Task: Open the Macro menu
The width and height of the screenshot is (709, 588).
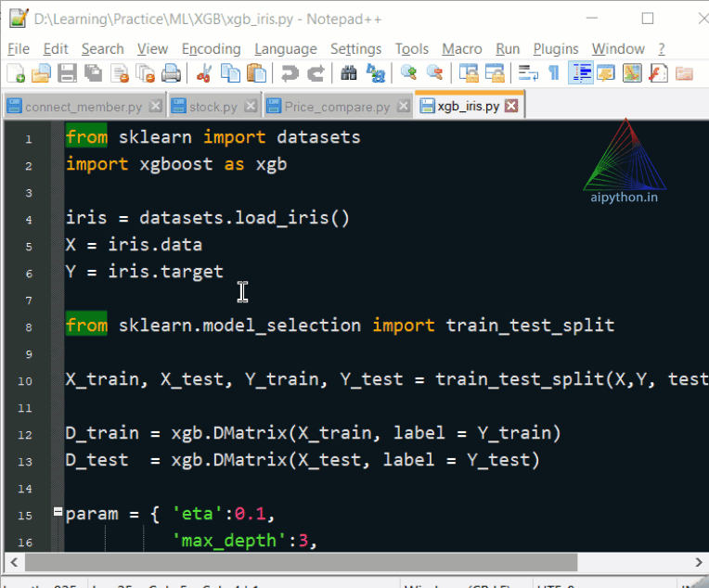Action: click(462, 49)
